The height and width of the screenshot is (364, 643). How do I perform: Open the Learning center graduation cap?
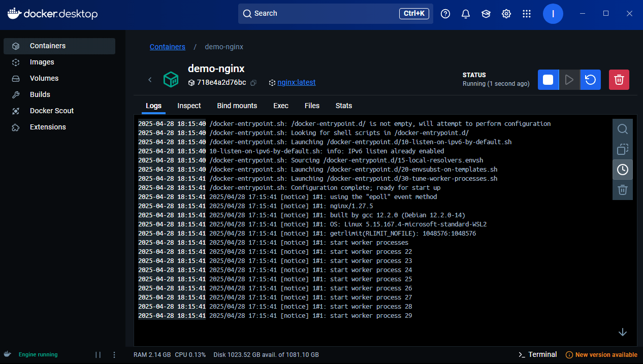[x=486, y=14]
